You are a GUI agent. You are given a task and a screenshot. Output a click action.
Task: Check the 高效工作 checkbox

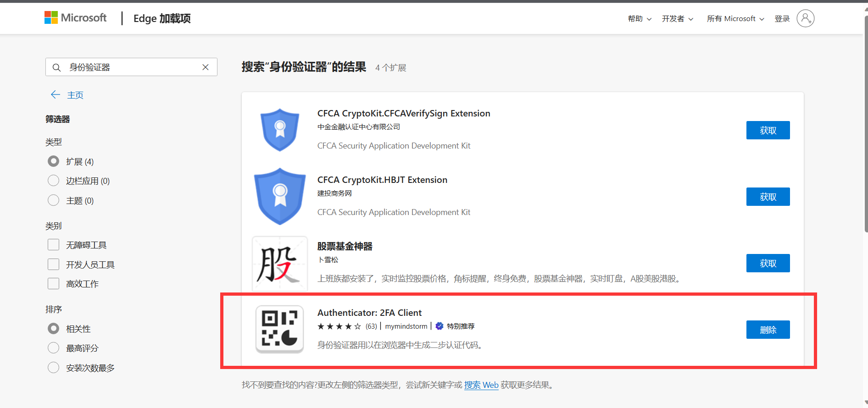(x=54, y=284)
